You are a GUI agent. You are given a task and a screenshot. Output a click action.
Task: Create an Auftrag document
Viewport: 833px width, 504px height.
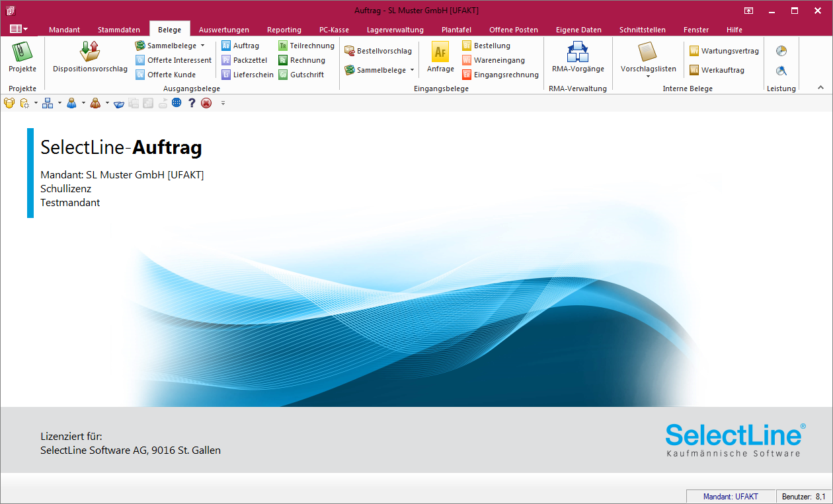point(240,46)
